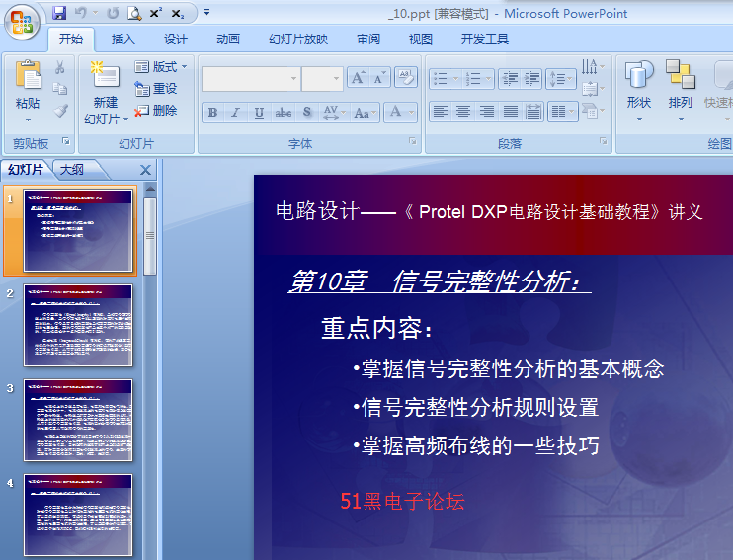Click the redo arrow icon
This screenshot has height=560, width=733.
tap(113, 13)
